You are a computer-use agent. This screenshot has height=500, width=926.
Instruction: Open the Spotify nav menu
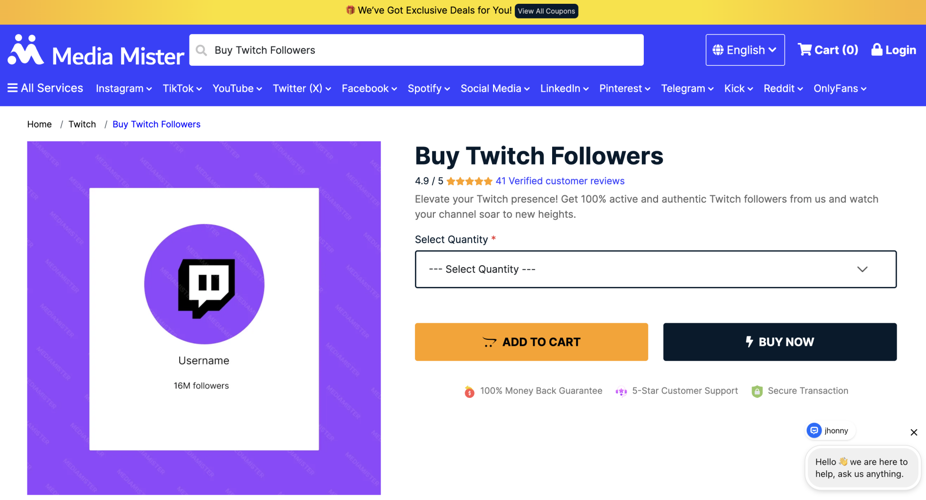pyautogui.click(x=429, y=89)
